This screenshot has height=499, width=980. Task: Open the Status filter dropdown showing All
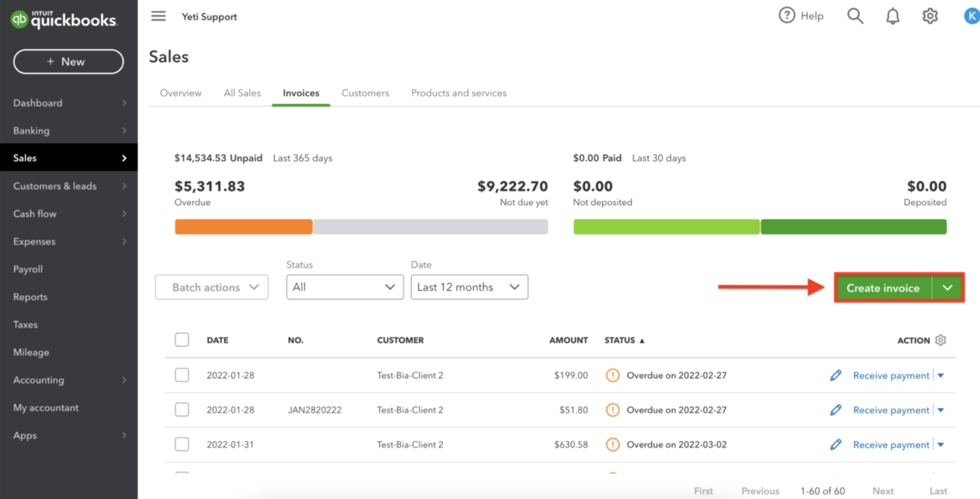click(345, 287)
